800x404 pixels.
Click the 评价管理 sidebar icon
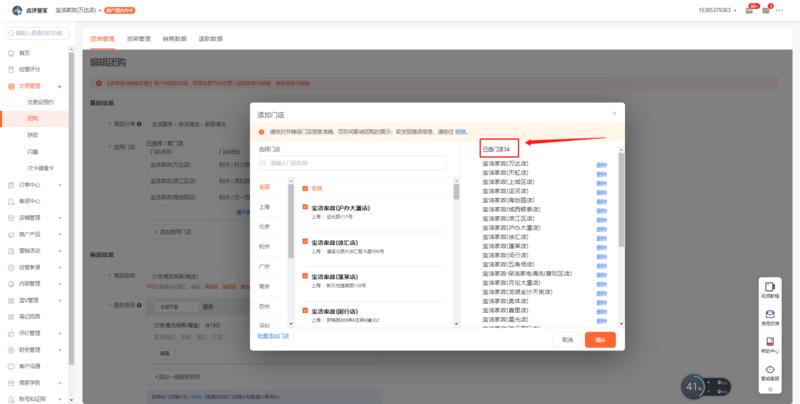pos(11,333)
